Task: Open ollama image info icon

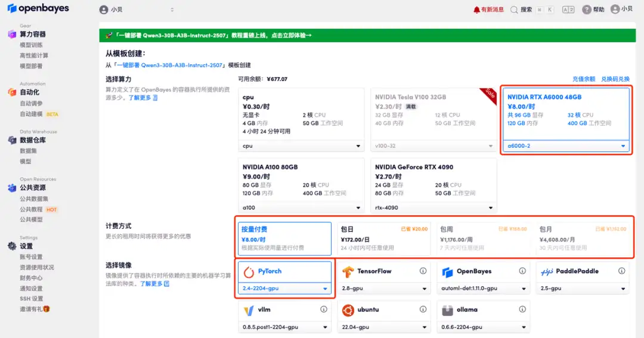Action: click(x=522, y=309)
